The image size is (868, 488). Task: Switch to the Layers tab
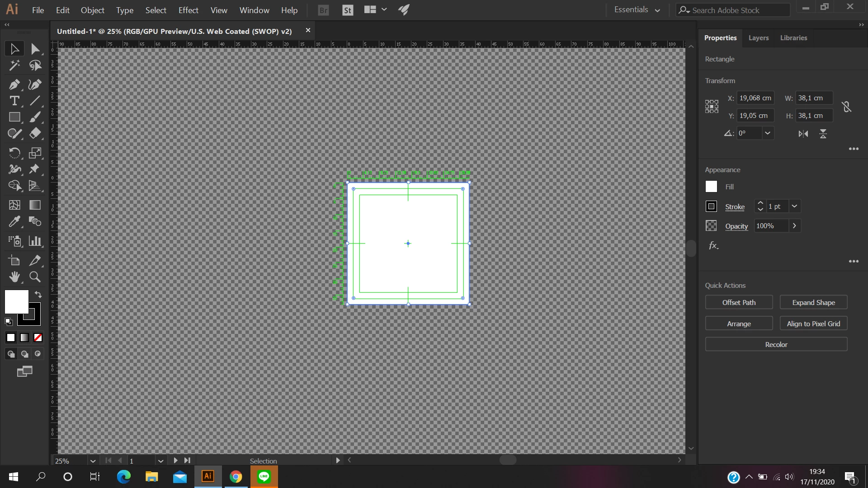click(x=758, y=38)
